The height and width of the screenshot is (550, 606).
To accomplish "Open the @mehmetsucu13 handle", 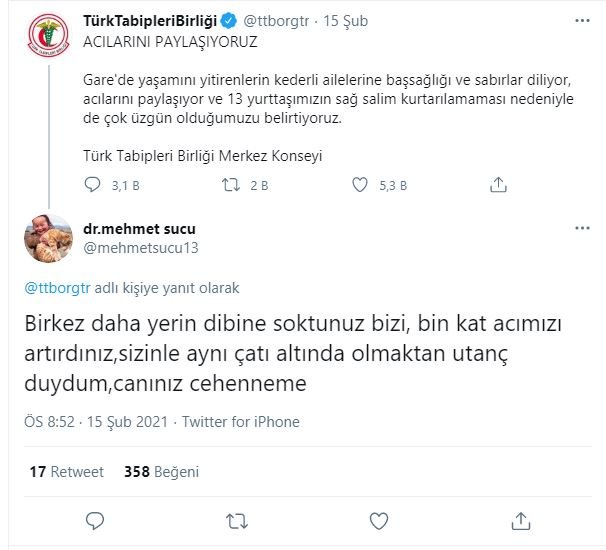I will pyautogui.click(x=142, y=248).
